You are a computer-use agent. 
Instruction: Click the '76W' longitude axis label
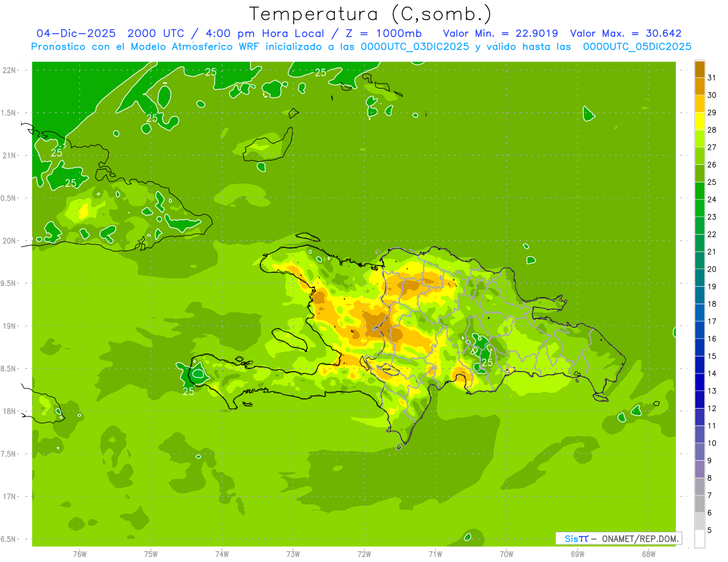click(x=79, y=554)
